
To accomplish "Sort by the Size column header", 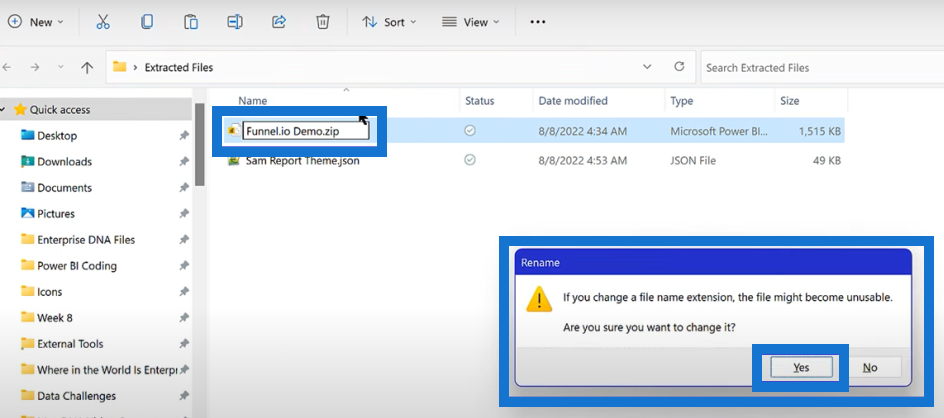I will point(789,101).
